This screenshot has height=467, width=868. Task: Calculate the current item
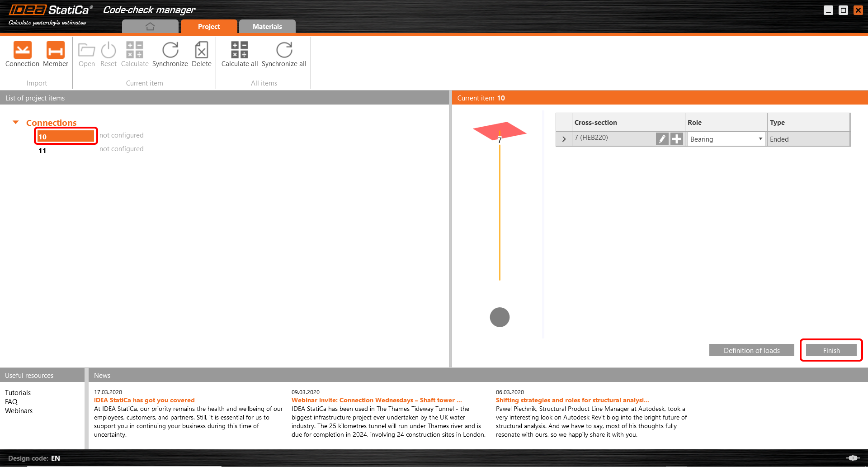click(x=135, y=54)
